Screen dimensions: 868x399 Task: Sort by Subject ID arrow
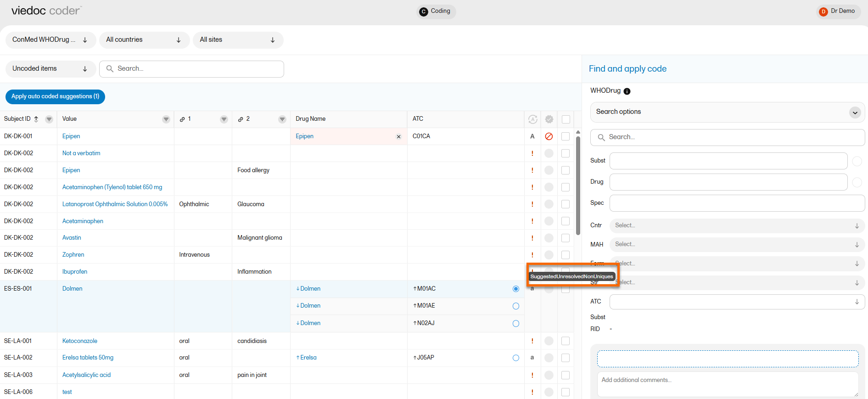point(36,119)
